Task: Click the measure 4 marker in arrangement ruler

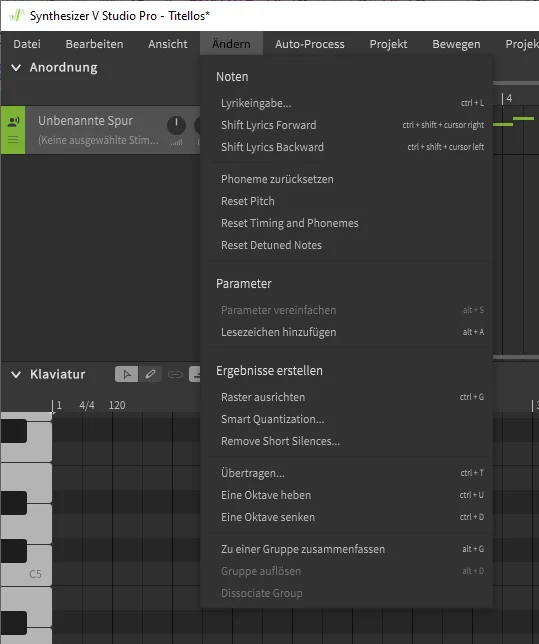Action: pyautogui.click(x=509, y=98)
